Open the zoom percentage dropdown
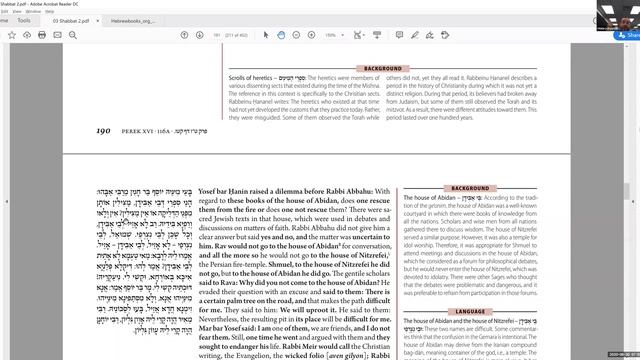This screenshot has width=640, height=360. tap(342, 35)
